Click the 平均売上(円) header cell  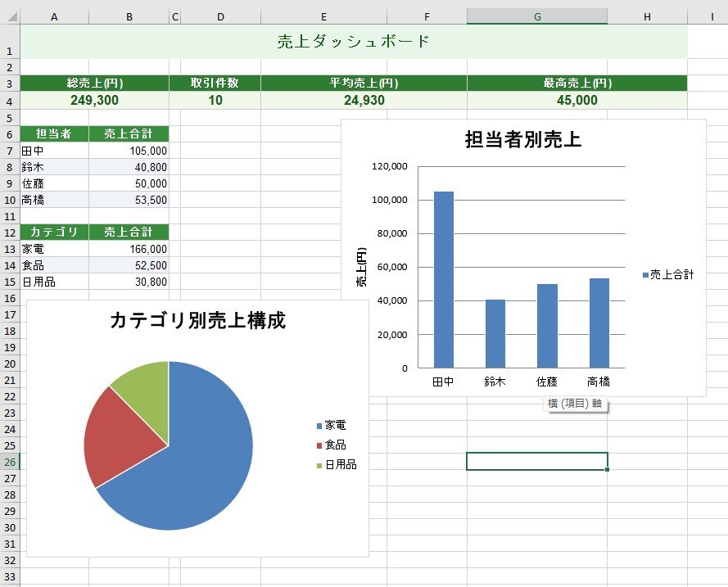(364, 83)
